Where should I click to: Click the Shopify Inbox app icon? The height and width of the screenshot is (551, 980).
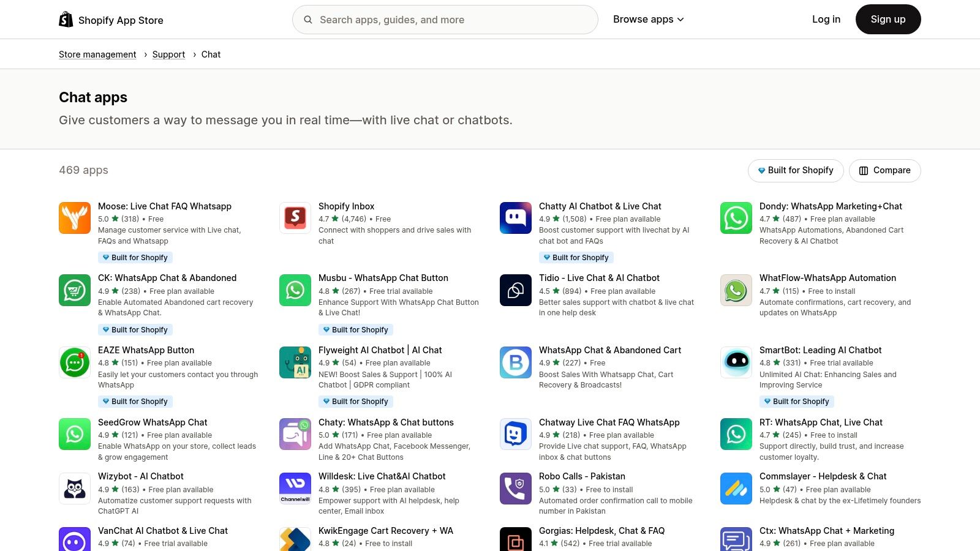[x=295, y=217]
